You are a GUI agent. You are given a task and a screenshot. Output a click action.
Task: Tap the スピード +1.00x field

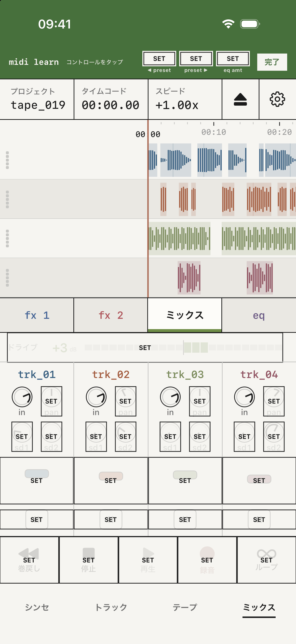(185, 99)
